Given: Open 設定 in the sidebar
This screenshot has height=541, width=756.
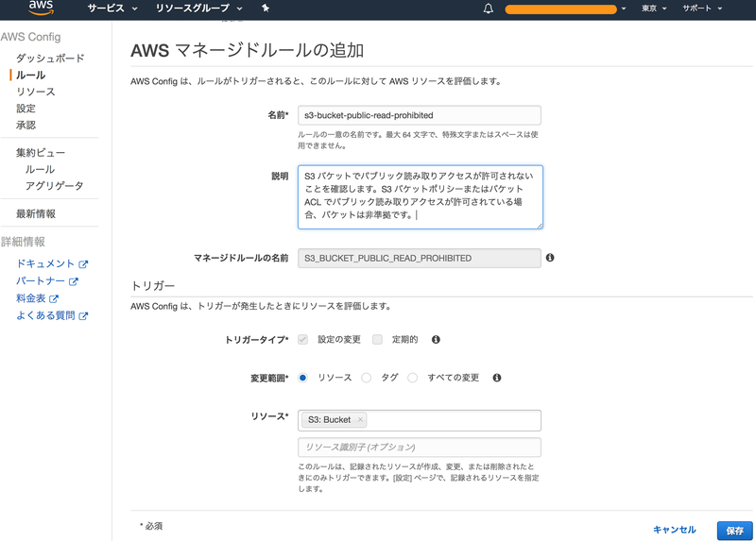Looking at the screenshot, I should point(26,109).
